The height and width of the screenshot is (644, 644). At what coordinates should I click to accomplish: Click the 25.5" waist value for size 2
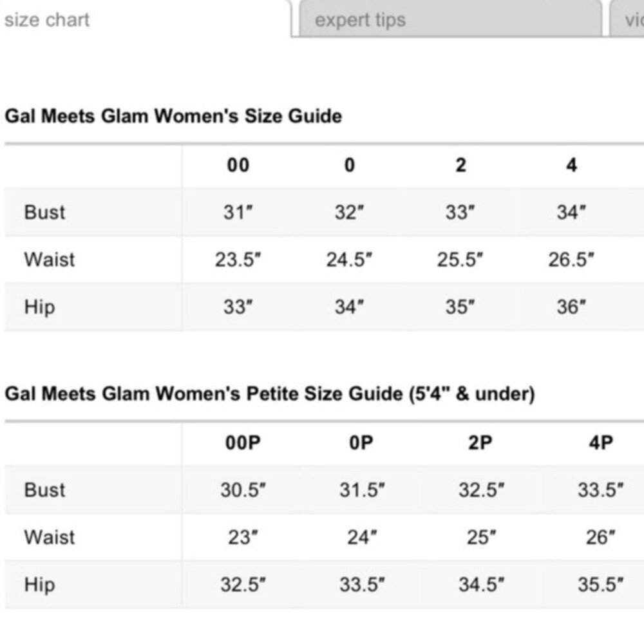click(x=460, y=260)
